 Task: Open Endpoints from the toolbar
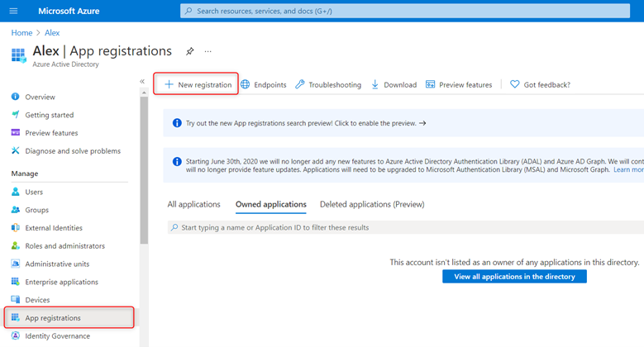tap(264, 84)
